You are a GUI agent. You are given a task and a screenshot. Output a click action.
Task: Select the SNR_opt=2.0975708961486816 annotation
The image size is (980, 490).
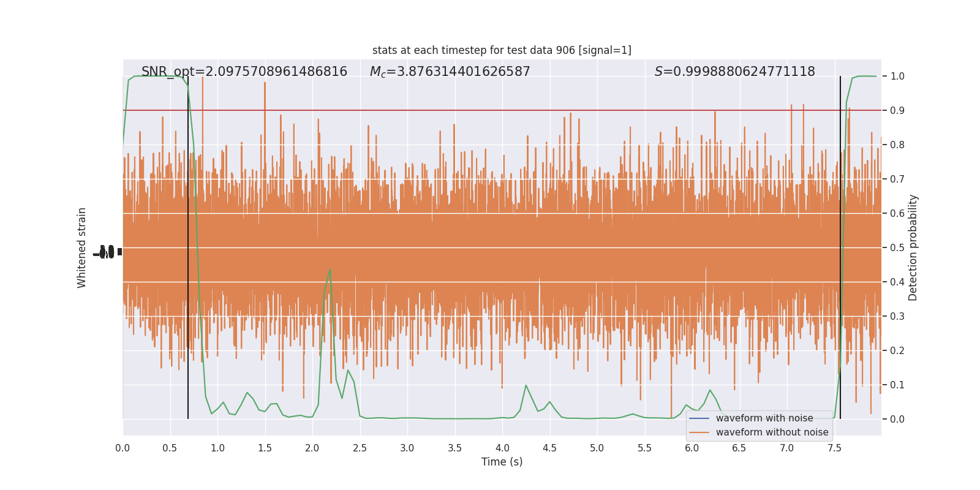pos(244,72)
